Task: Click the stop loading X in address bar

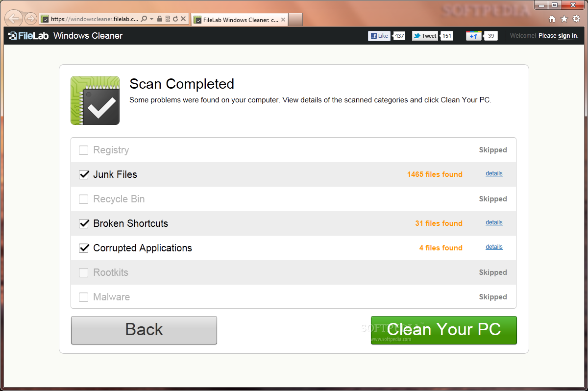Action: tap(183, 19)
